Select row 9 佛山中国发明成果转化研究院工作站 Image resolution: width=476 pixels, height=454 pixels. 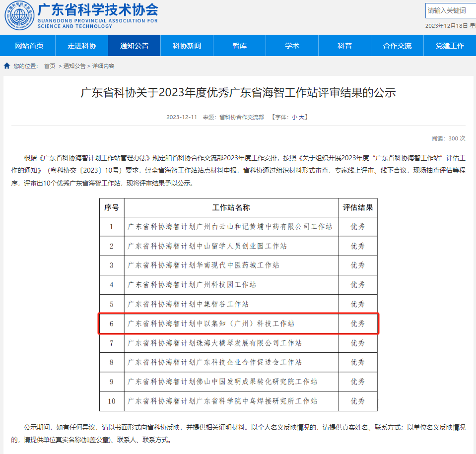(x=238, y=382)
